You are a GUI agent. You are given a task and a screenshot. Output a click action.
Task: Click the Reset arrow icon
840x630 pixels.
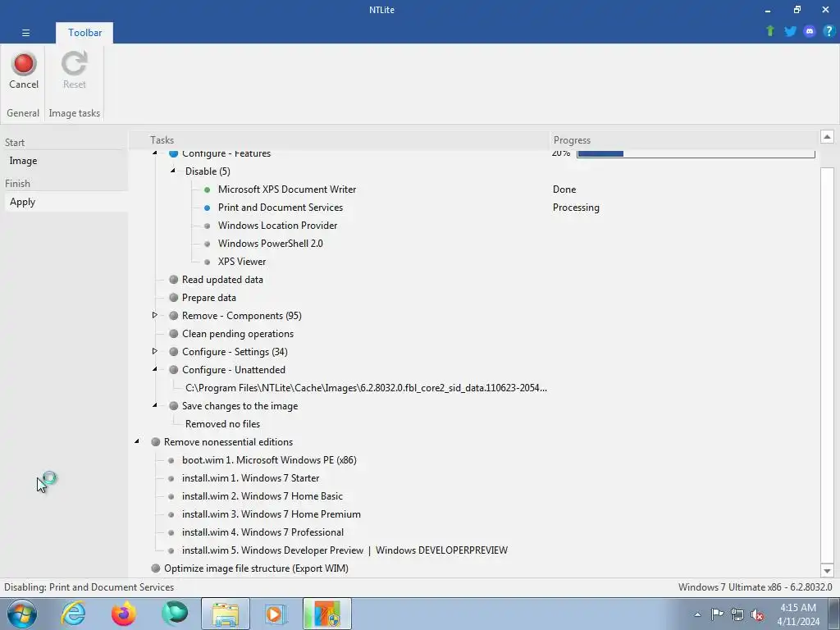74,63
